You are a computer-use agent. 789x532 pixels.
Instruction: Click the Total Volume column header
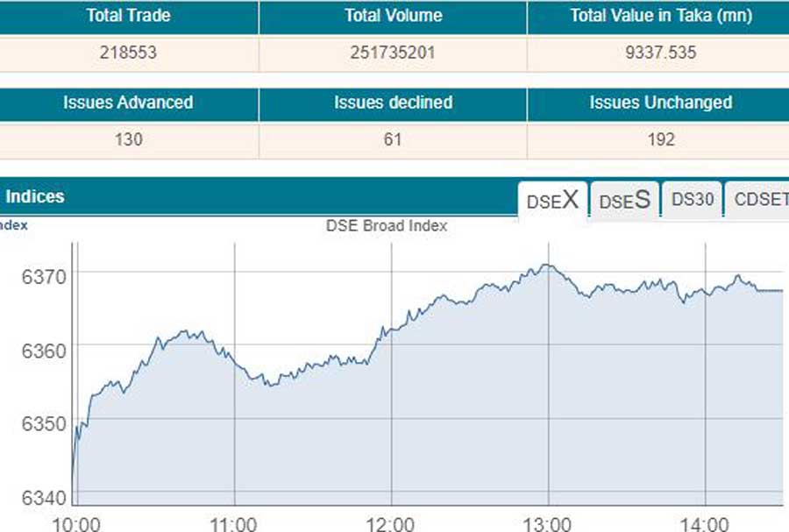[x=393, y=15]
